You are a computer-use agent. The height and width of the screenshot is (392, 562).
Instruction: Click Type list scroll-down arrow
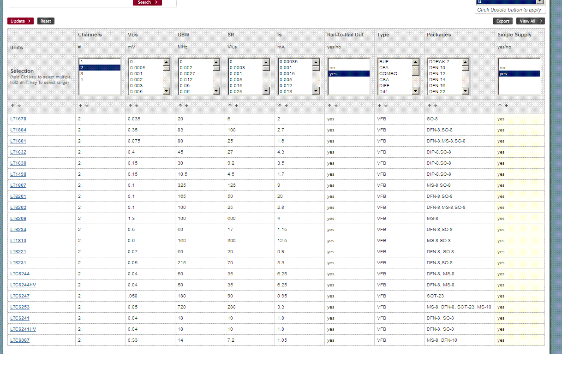tap(416, 91)
